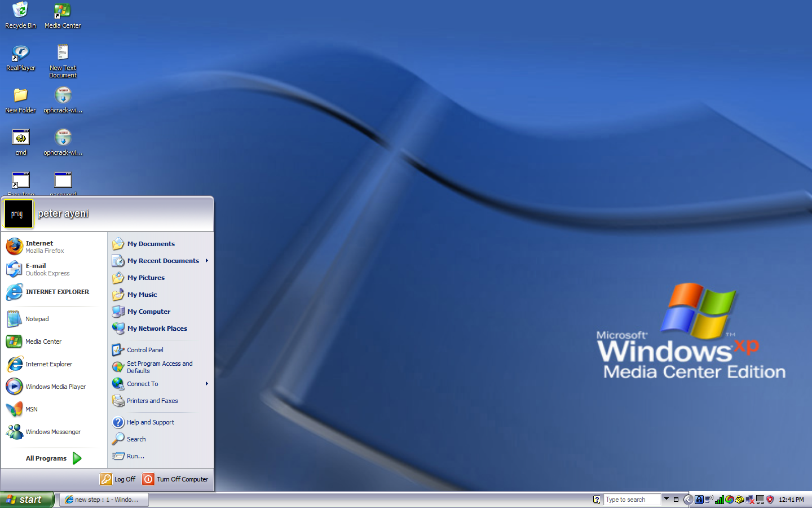Click the Type to search field
The height and width of the screenshot is (508, 812).
[x=632, y=500]
